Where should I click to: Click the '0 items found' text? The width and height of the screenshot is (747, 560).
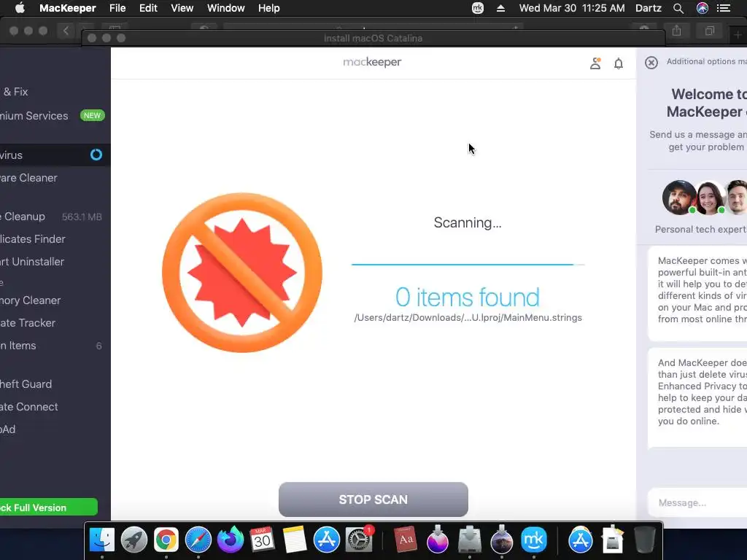(468, 297)
